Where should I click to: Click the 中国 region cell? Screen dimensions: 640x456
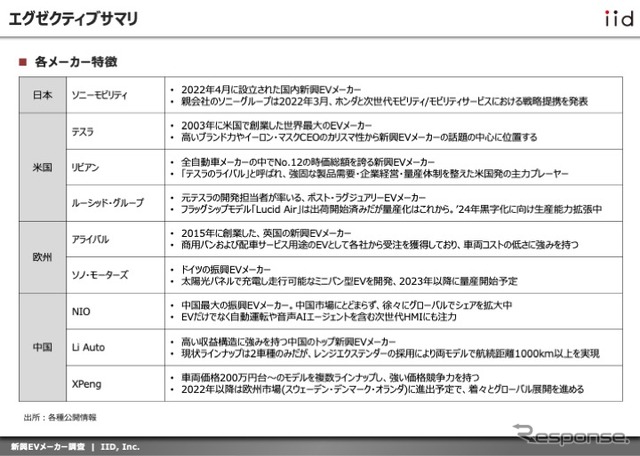[x=42, y=347]
